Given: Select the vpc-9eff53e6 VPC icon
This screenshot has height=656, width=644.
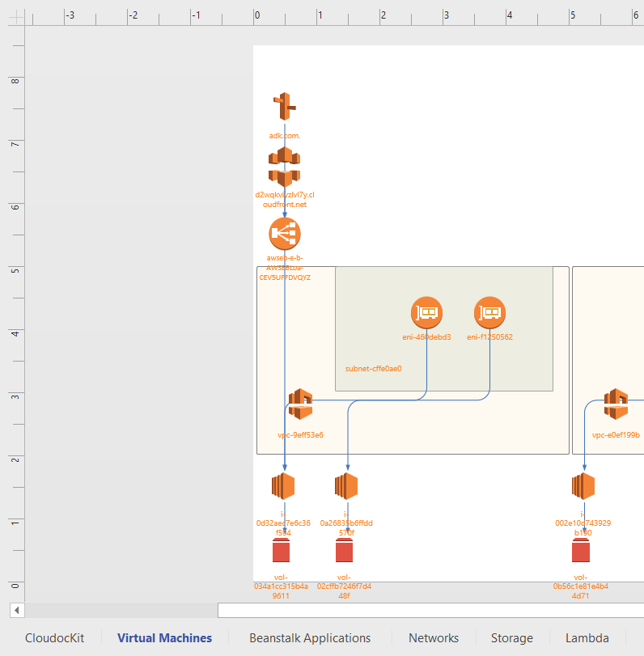Looking at the screenshot, I should 300,404.
